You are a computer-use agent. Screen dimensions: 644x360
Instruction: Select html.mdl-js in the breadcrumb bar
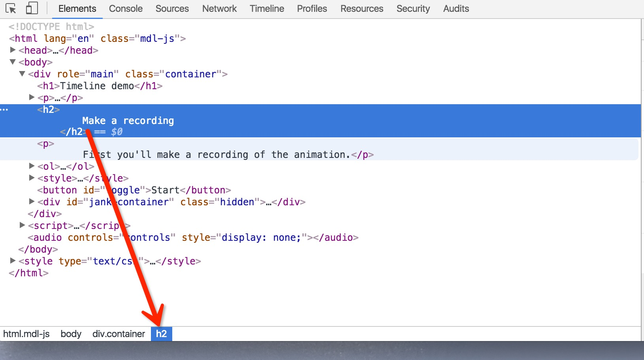tap(26, 334)
